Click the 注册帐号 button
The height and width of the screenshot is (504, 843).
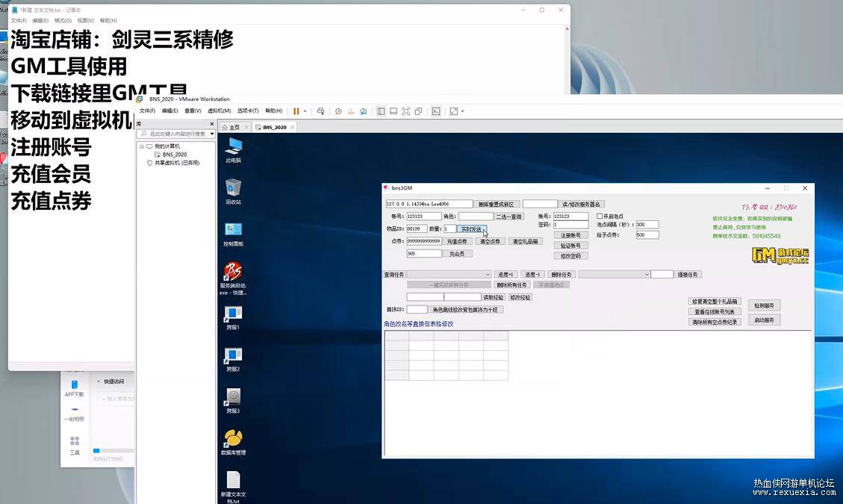click(x=570, y=236)
